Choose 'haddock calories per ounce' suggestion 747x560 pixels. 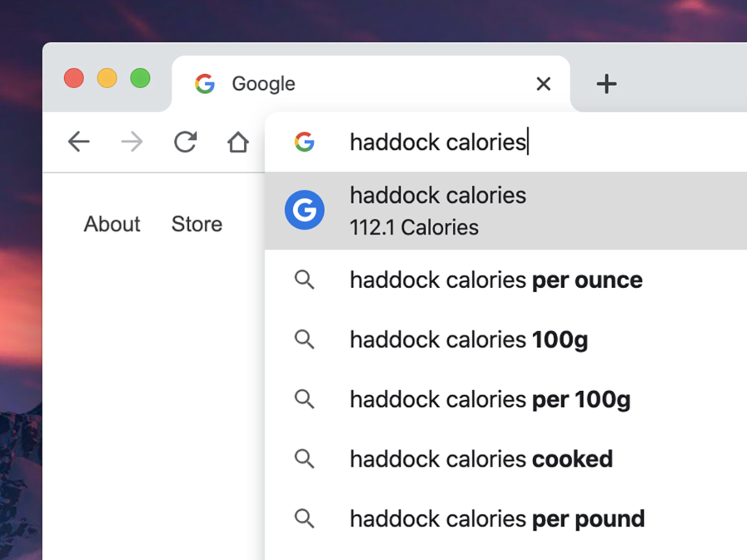click(496, 280)
